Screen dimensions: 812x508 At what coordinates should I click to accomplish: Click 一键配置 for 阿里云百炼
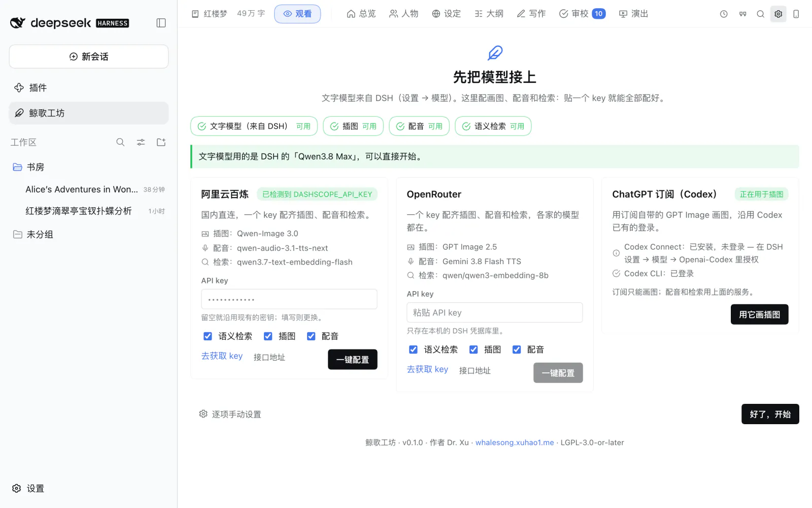(352, 360)
